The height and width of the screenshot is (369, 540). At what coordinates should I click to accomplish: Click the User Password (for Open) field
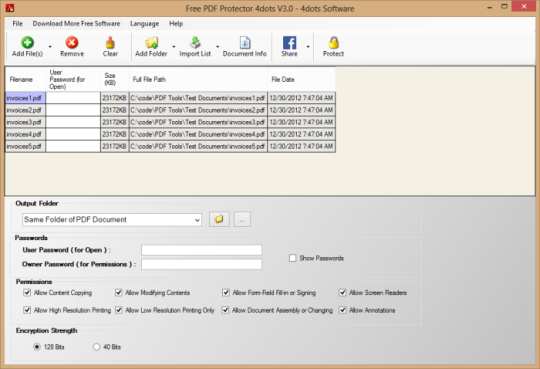click(x=201, y=250)
